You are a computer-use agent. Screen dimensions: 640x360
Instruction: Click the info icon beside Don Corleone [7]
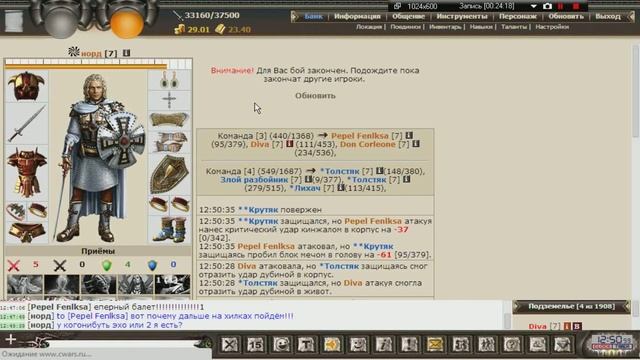[x=416, y=144]
